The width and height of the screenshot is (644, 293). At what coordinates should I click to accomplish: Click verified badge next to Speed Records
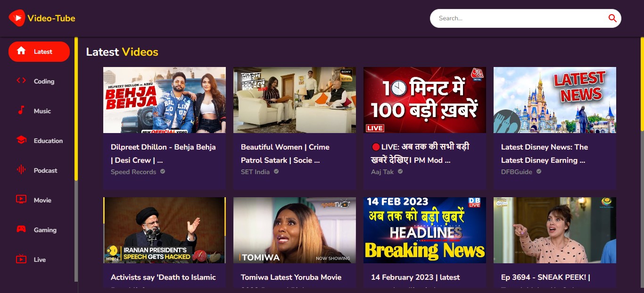pos(163,172)
